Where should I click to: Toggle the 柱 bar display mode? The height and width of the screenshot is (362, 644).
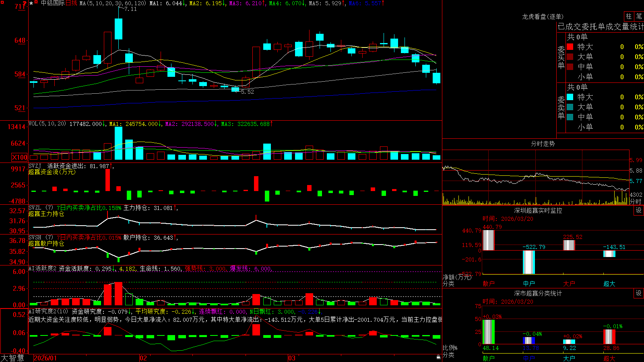pos(629,16)
